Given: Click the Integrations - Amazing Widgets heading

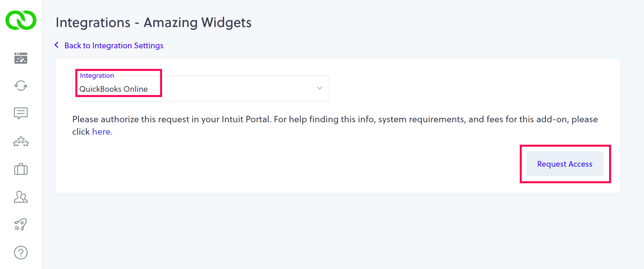Looking at the screenshot, I should (x=153, y=23).
